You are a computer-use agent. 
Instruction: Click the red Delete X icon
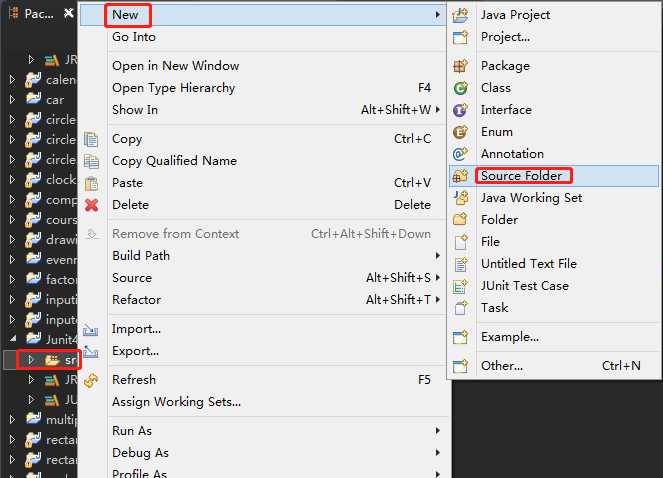91,205
